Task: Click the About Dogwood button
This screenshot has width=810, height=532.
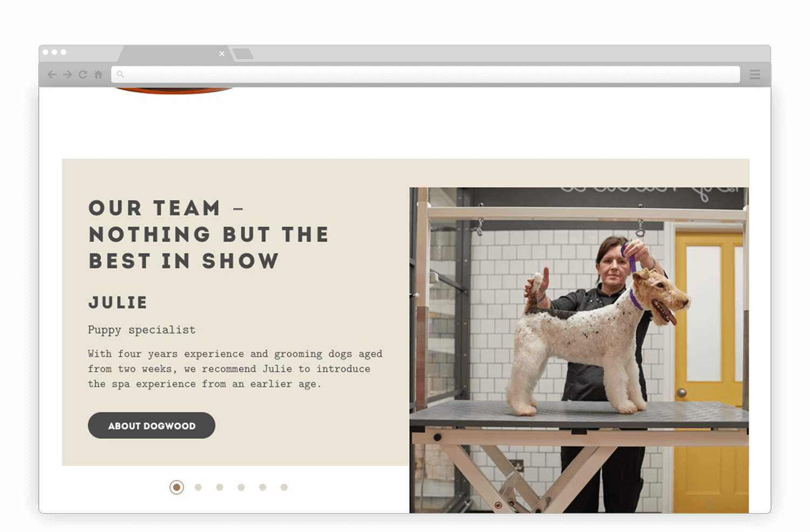Action: tap(152, 426)
